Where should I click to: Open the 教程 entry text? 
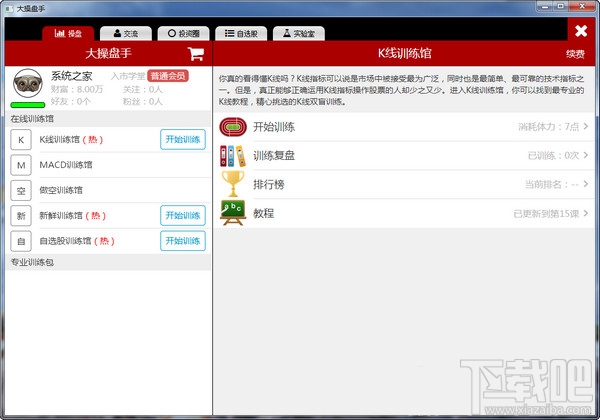[x=264, y=213]
